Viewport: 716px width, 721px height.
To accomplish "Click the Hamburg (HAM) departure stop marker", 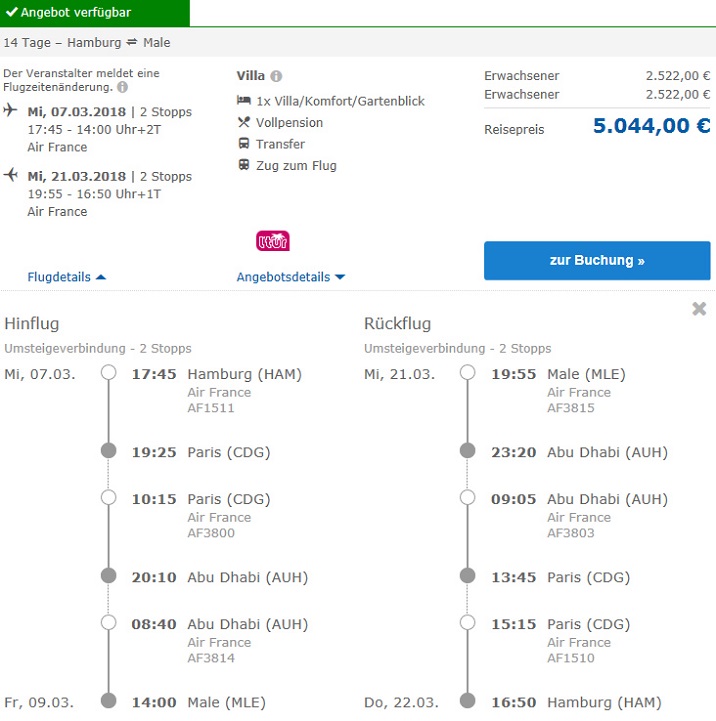I will point(109,374).
